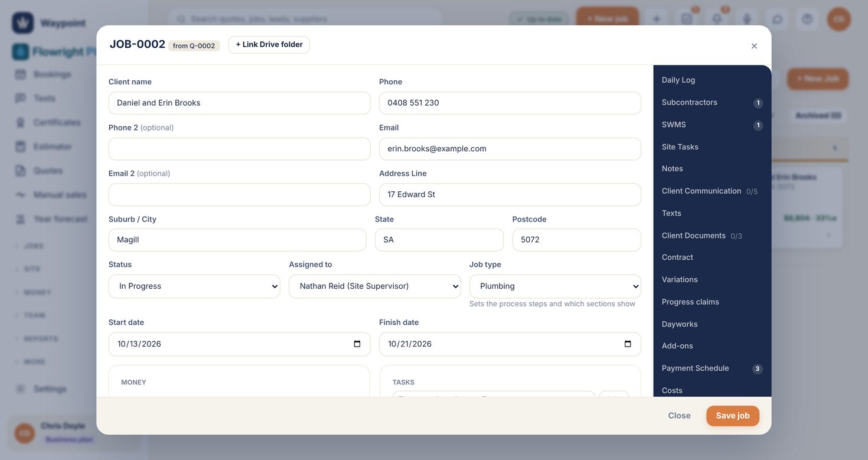Open Daily Log section

tap(712, 80)
